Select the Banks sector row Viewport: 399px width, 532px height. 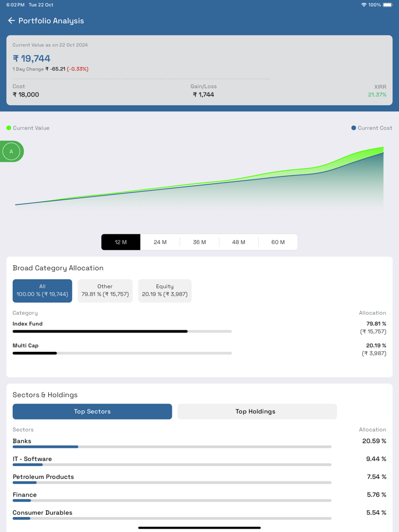[172, 442]
